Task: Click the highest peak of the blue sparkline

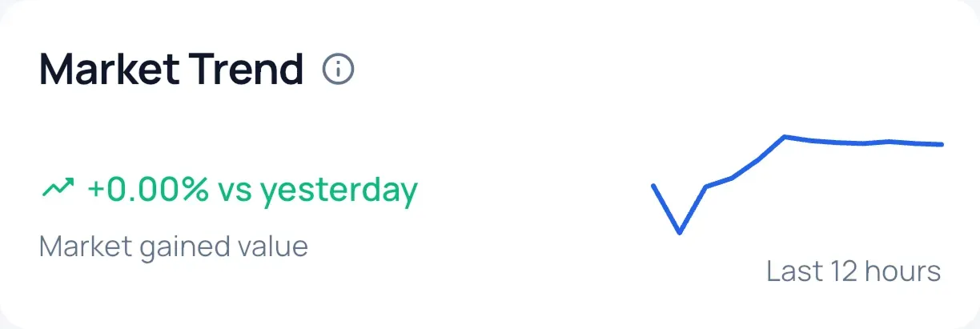Action: click(x=785, y=137)
